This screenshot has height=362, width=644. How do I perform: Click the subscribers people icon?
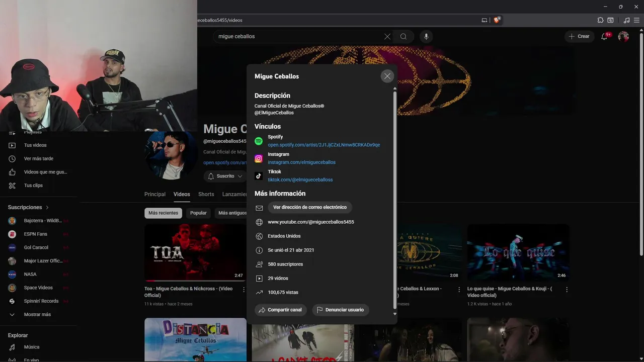click(x=259, y=264)
